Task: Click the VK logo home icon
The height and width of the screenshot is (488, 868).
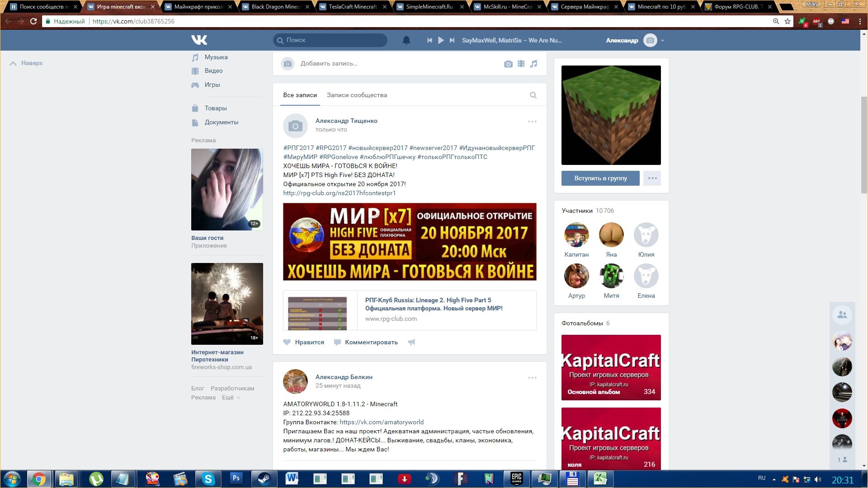Action: click(x=199, y=40)
